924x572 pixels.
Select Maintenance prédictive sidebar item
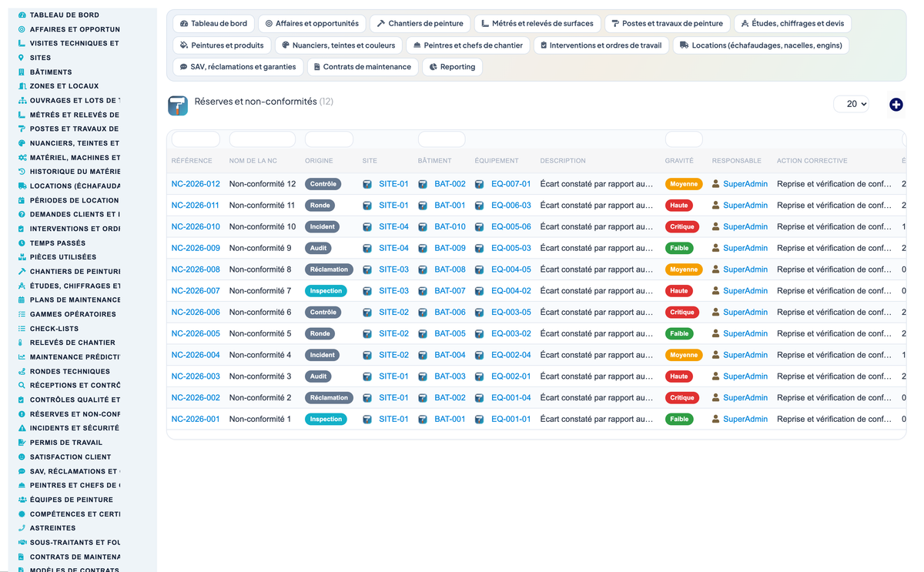point(69,357)
